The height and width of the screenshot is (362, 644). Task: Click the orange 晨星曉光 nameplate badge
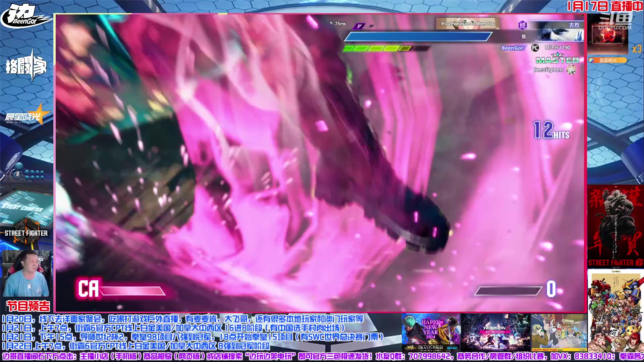607,60
